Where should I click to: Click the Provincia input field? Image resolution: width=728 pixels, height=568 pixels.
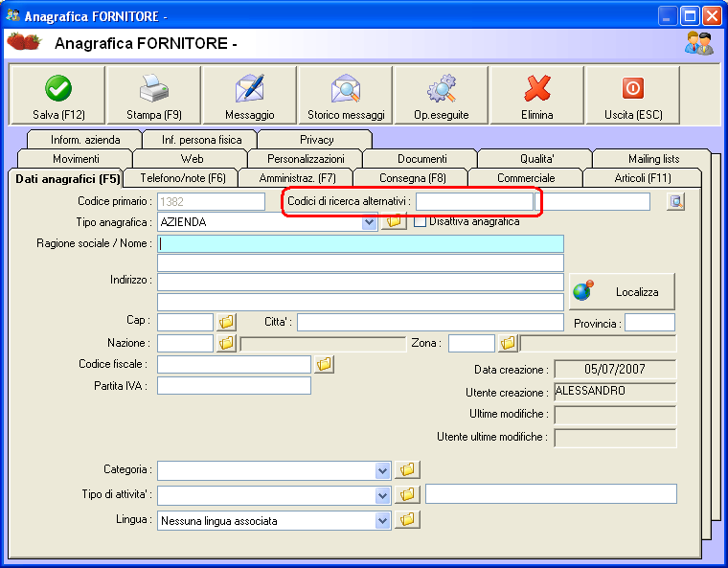pos(649,322)
